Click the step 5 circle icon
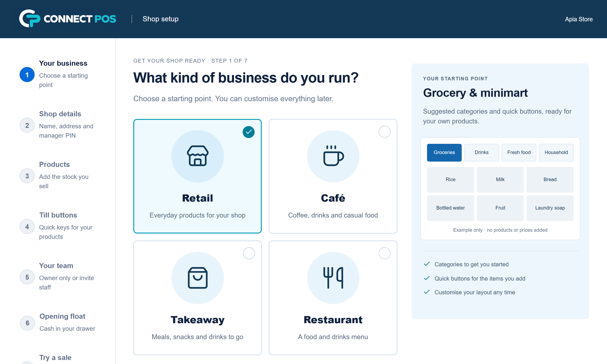 (x=27, y=277)
